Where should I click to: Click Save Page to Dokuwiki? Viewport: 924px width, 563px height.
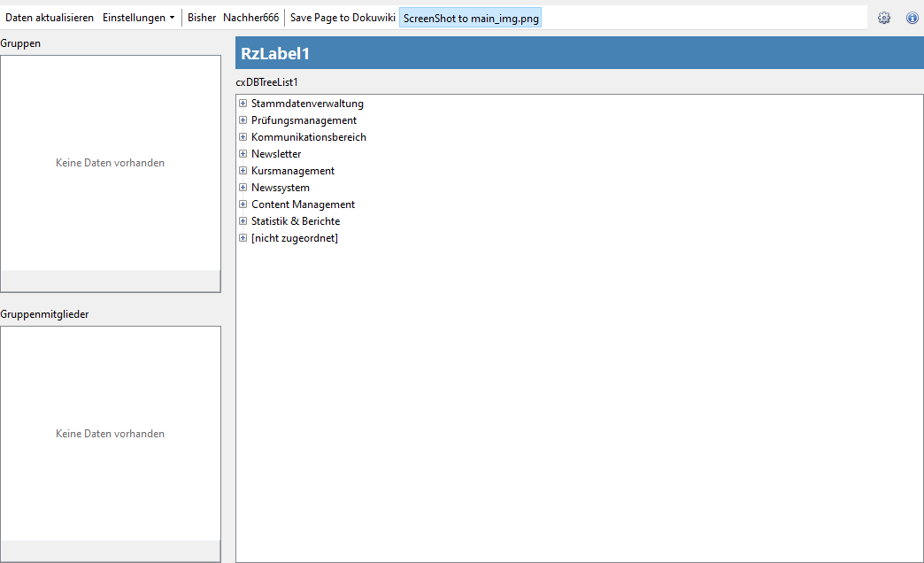point(343,18)
